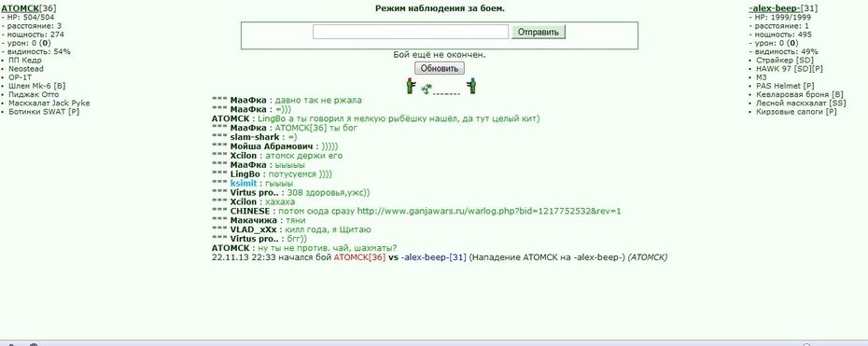Click red ATOMСK[36] name in battle start line

pos(359,257)
